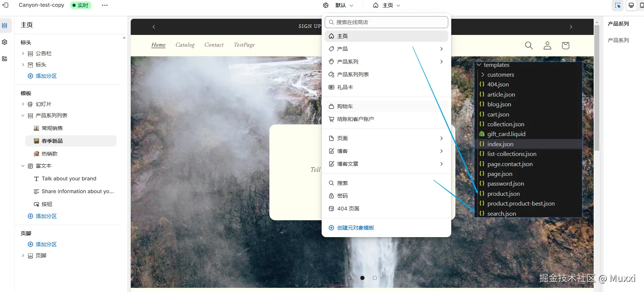
Task: Select 产品系列列表 in template dropdown
Action: (x=386, y=74)
